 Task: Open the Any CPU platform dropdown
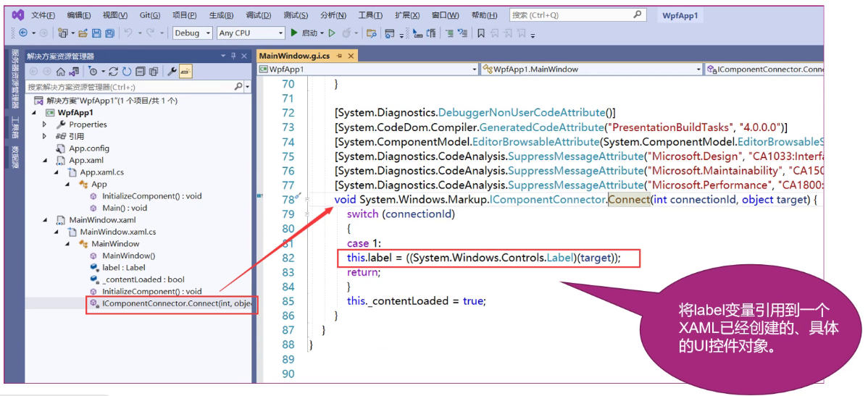[251, 33]
